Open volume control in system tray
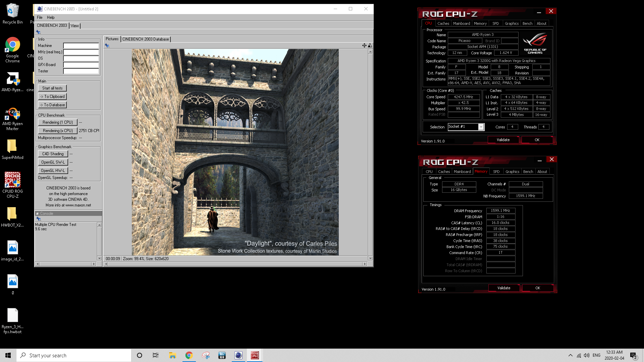The height and width of the screenshot is (362, 644). 586,355
